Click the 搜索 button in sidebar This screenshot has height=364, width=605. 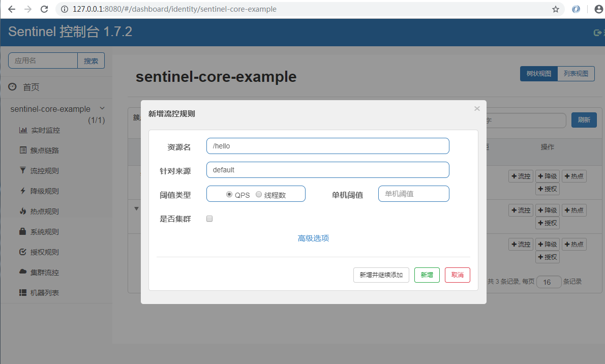(x=91, y=60)
